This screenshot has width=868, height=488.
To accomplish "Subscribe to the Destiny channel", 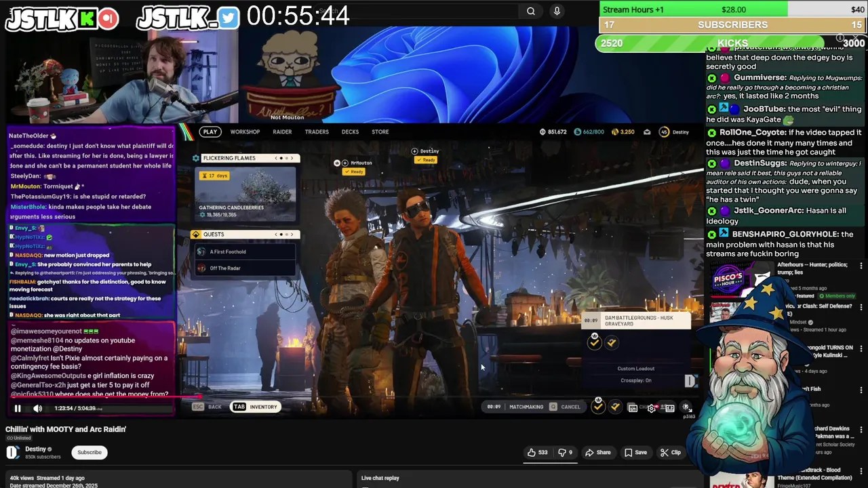I will point(90,452).
